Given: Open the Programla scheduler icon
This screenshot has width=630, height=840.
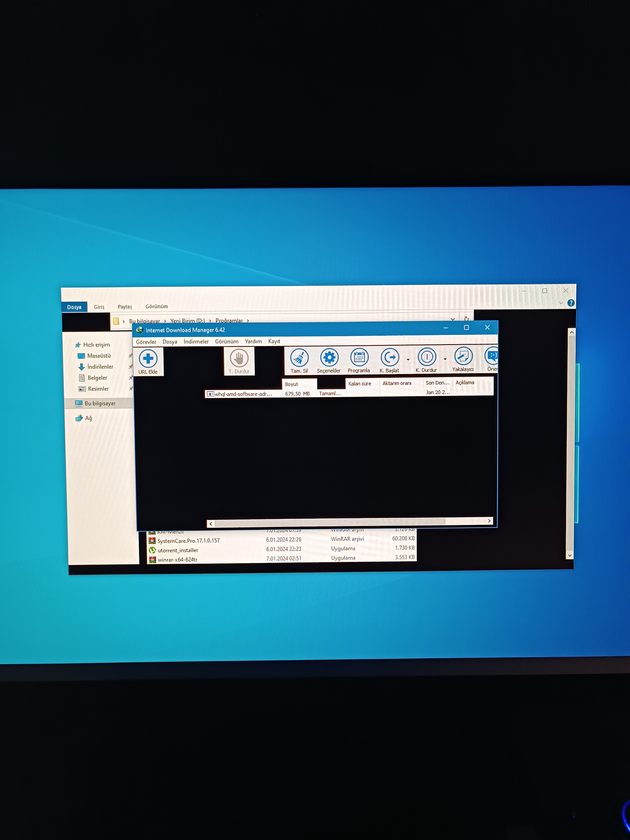Looking at the screenshot, I should pos(359,357).
